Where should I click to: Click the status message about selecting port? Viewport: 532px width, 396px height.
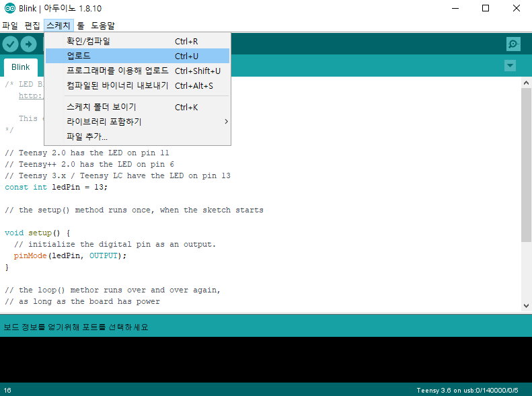76,327
